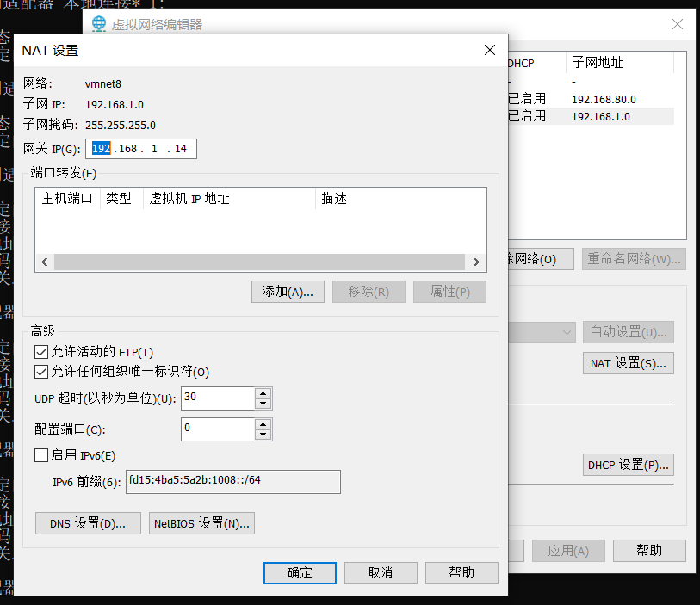
Task: Open NAT 设置(S)... in network editor
Action: [629, 364]
